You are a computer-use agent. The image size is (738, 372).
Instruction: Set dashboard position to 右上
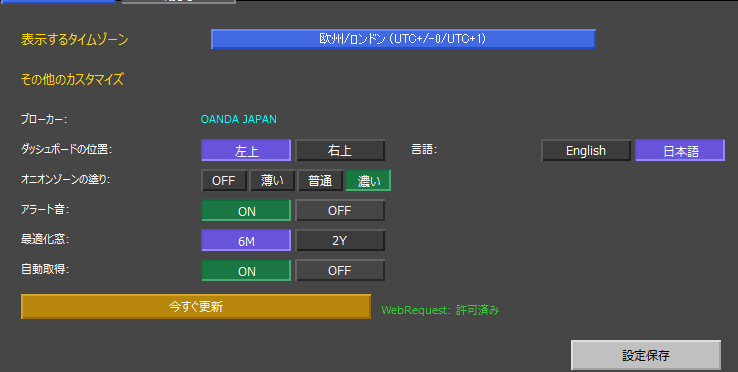[340, 151]
